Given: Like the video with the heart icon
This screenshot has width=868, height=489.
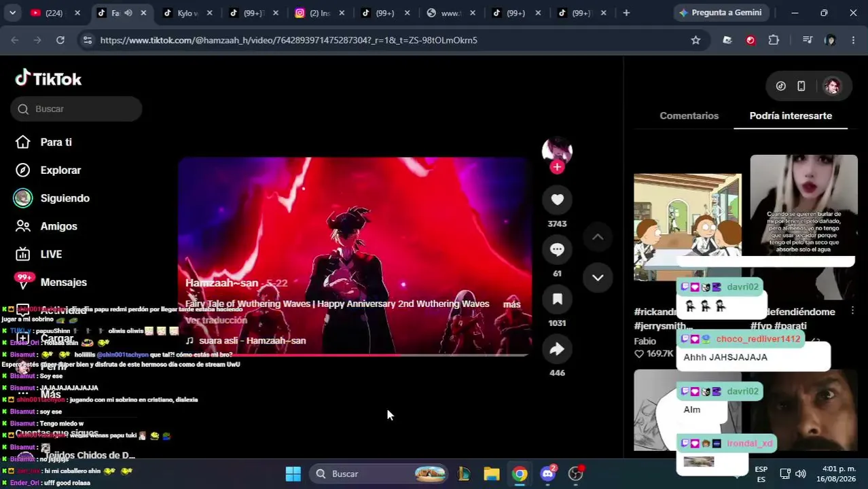Looking at the screenshot, I should [x=557, y=200].
